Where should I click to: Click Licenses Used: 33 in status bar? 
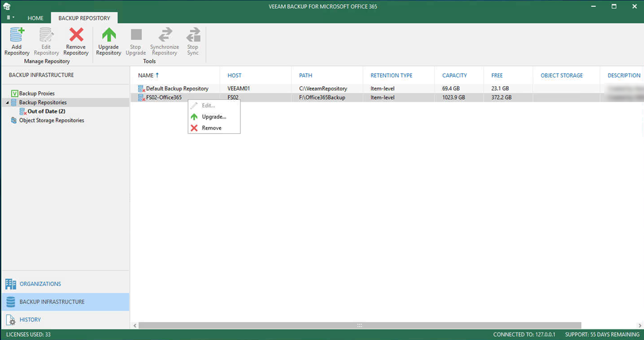(x=28, y=334)
